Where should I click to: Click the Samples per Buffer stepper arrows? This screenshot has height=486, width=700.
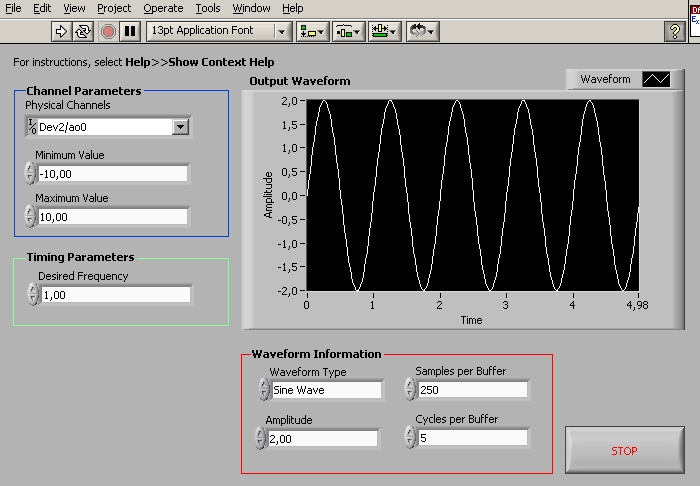(410, 390)
